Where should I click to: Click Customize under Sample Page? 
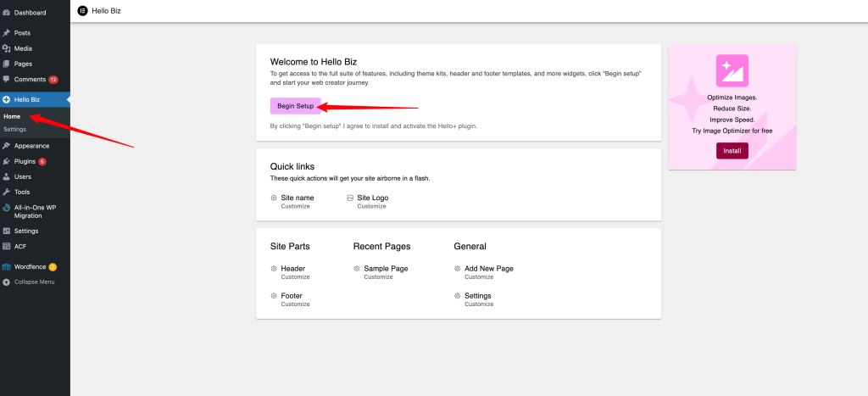coord(378,277)
